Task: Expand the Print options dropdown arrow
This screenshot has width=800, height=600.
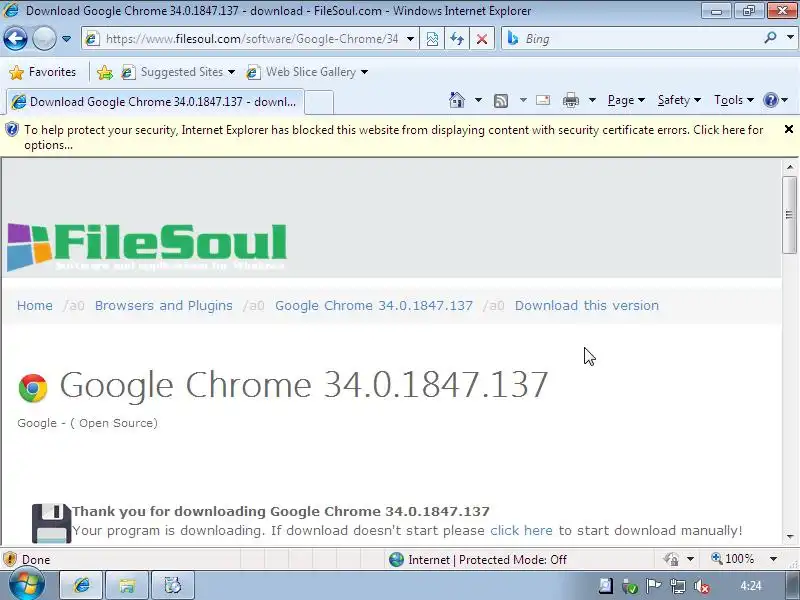Action: pyautogui.click(x=592, y=100)
